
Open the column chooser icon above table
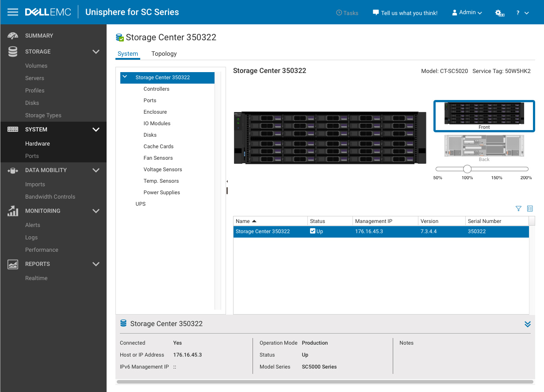(530, 209)
